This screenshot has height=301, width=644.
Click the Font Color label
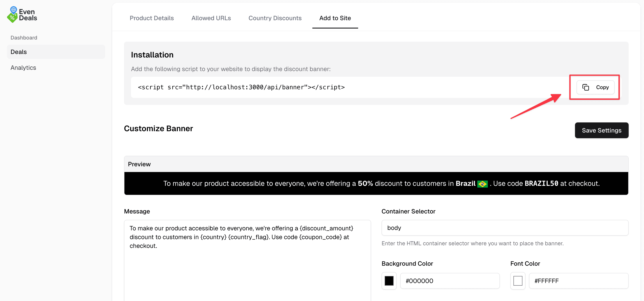525,263
